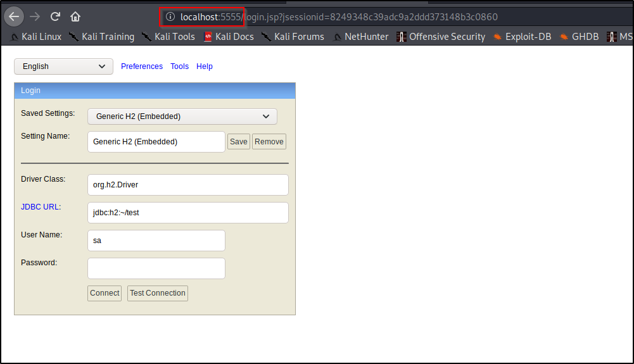The image size is (634, 364).
Task: Open the Kali Docs bookmark
Action: (229, 37)
